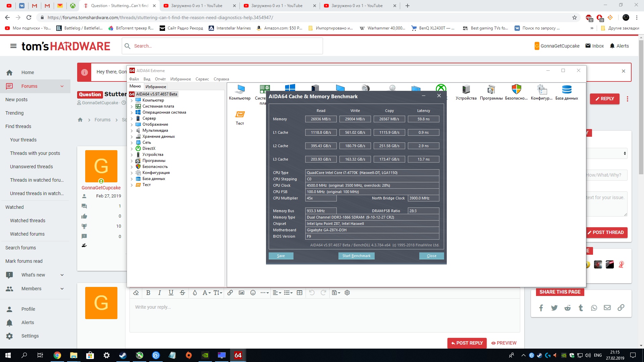The image size is (644, 362).
Task: Click the POST REPLY button
Action: tap(467, 343)
